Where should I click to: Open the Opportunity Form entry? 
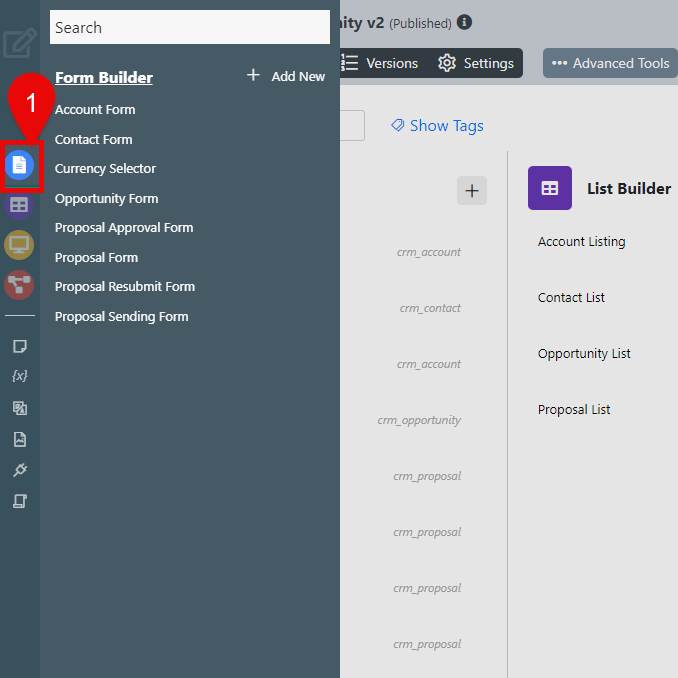(106, 198)
